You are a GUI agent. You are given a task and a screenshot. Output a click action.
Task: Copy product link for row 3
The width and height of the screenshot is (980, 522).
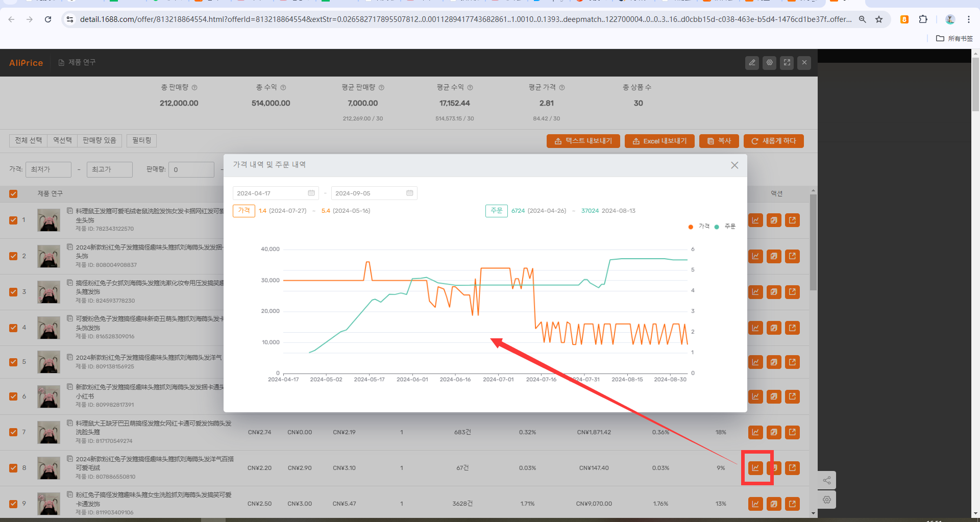[774, 292]
